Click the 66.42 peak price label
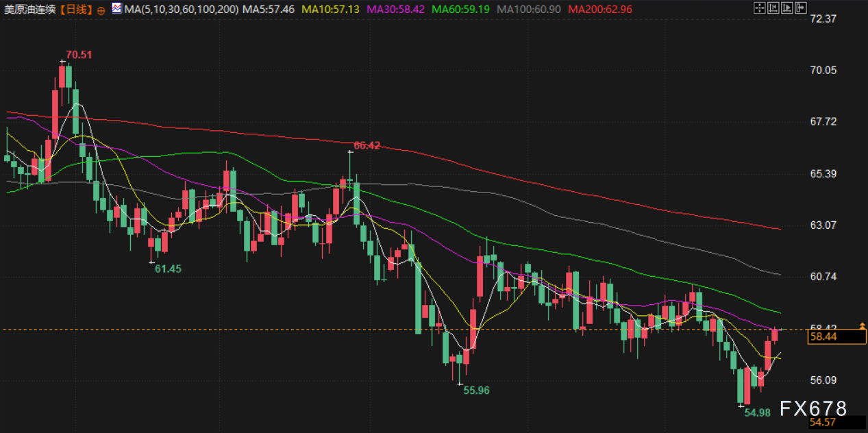Screen dimensions: 868x433 367,145
